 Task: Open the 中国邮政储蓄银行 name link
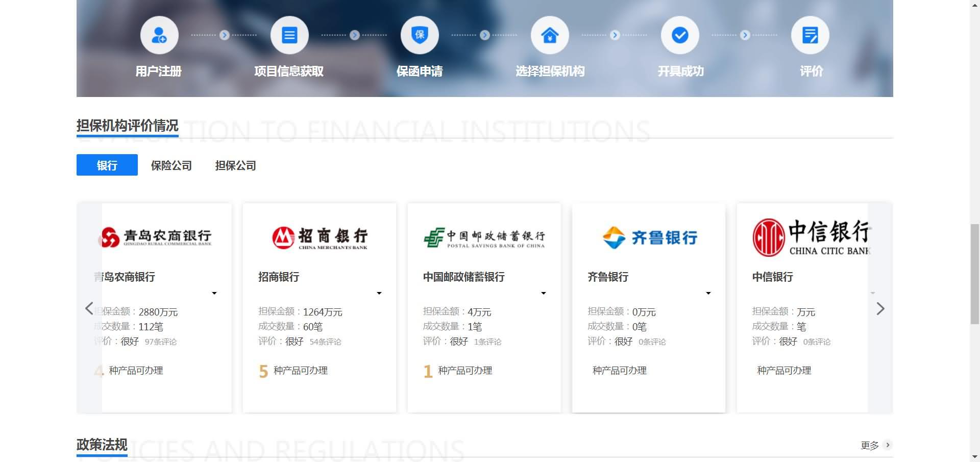coord(464,277)
